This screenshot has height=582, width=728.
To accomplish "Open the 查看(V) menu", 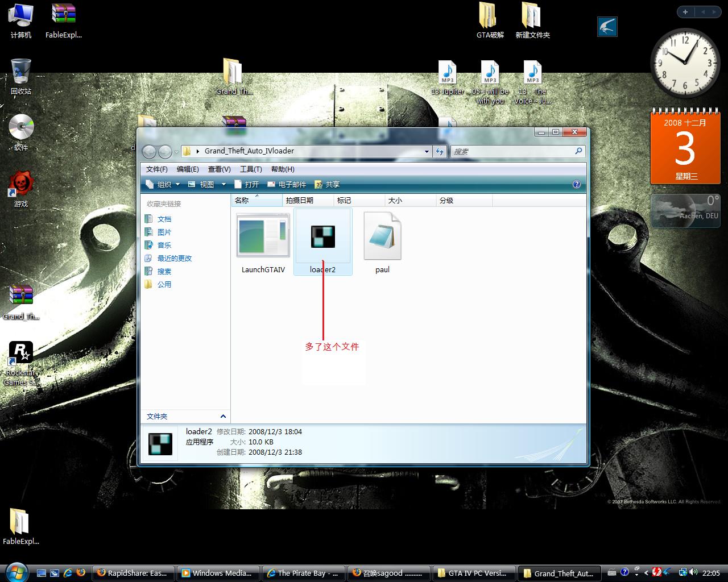I will (x=219, y=169).
